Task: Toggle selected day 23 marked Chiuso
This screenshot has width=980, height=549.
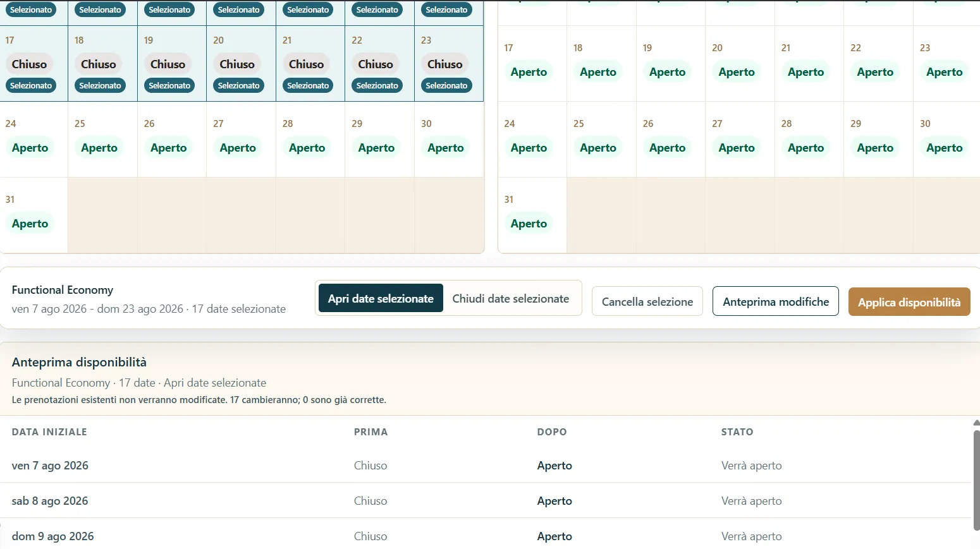Action: (x=449, y=64)
